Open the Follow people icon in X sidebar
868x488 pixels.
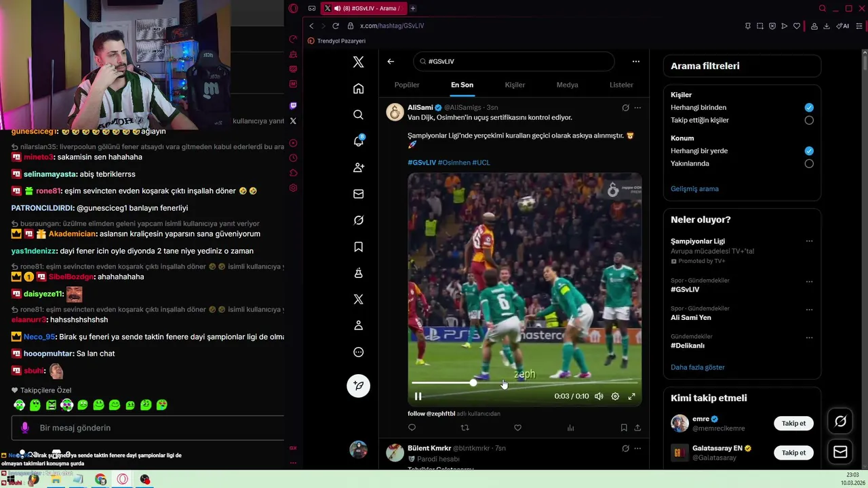coord(359,167)
